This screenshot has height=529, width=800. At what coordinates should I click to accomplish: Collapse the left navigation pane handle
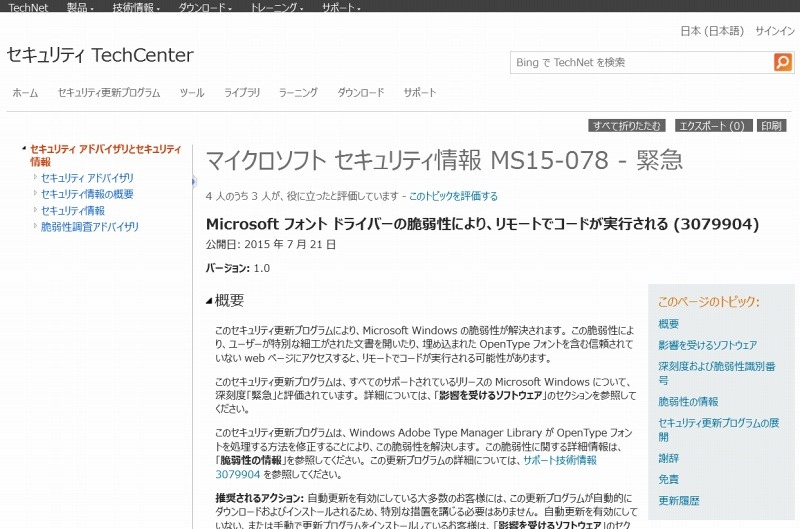coord(194,182)
